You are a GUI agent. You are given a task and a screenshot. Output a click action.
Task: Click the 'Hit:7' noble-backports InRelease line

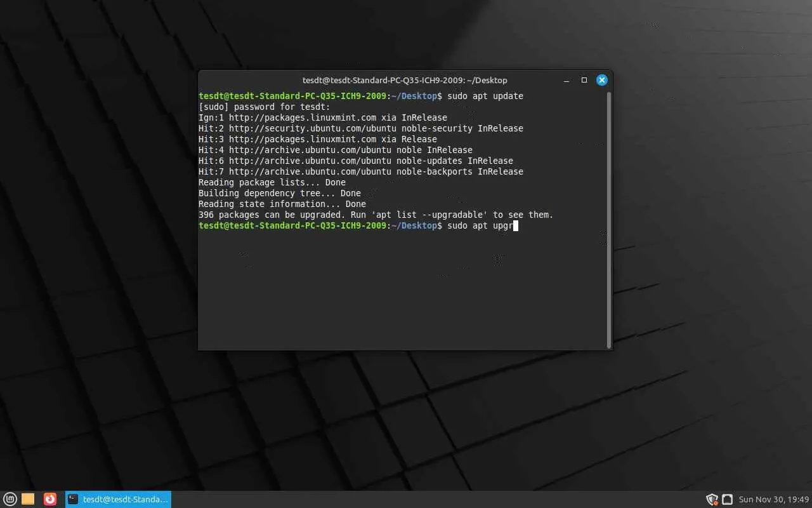click(x=361, y=172)
